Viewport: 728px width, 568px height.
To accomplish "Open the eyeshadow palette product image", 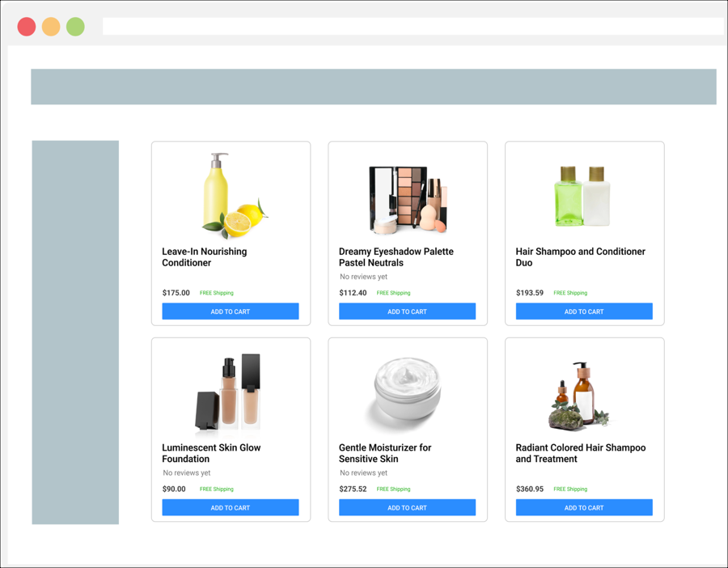I will [408, 200].
